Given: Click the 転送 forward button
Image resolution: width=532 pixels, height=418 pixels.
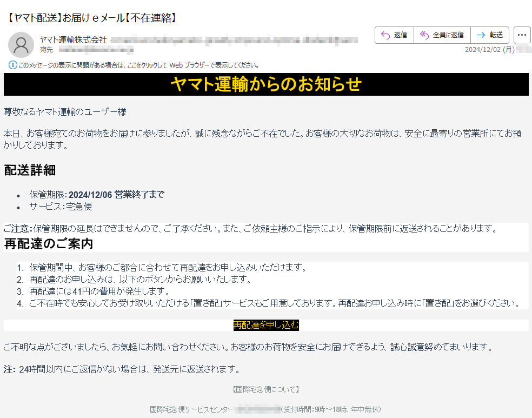Looking at the screenshot, I should [x=490, y=35].
